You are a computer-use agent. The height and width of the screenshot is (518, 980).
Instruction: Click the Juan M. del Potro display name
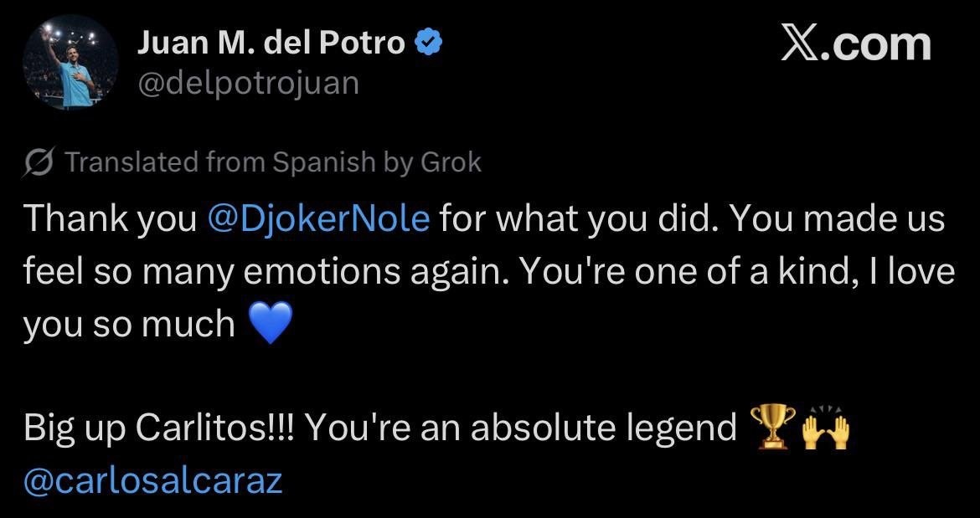coord(271,44)
